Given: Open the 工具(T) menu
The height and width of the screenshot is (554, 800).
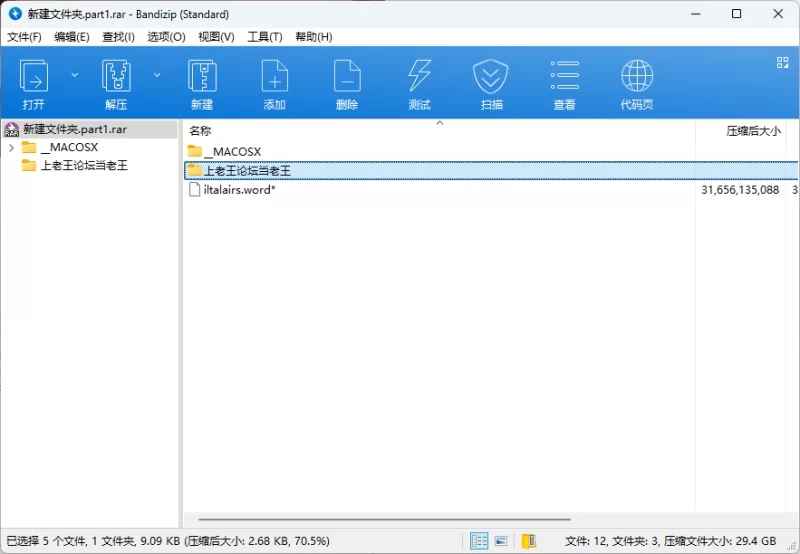Looking at the screenshot, I should [x=264, y=37].
